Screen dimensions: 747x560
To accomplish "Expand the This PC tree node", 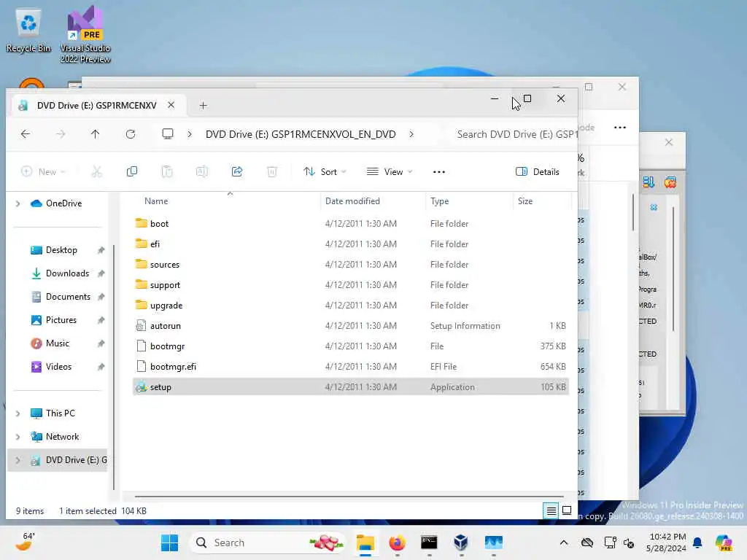I will pos(18,413).
